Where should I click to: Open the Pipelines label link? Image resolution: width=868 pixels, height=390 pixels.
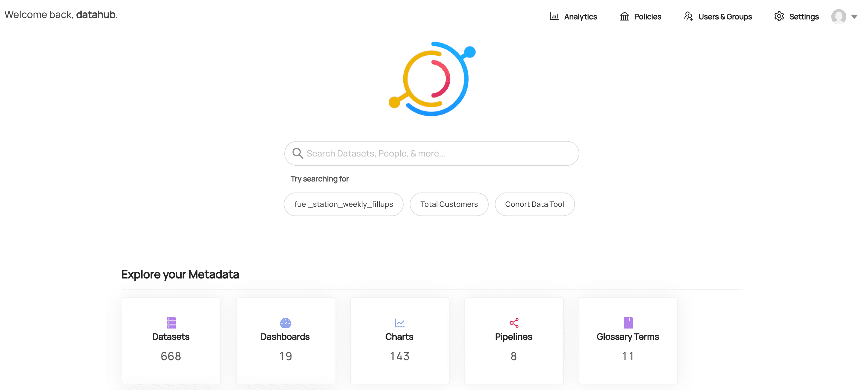513,337
